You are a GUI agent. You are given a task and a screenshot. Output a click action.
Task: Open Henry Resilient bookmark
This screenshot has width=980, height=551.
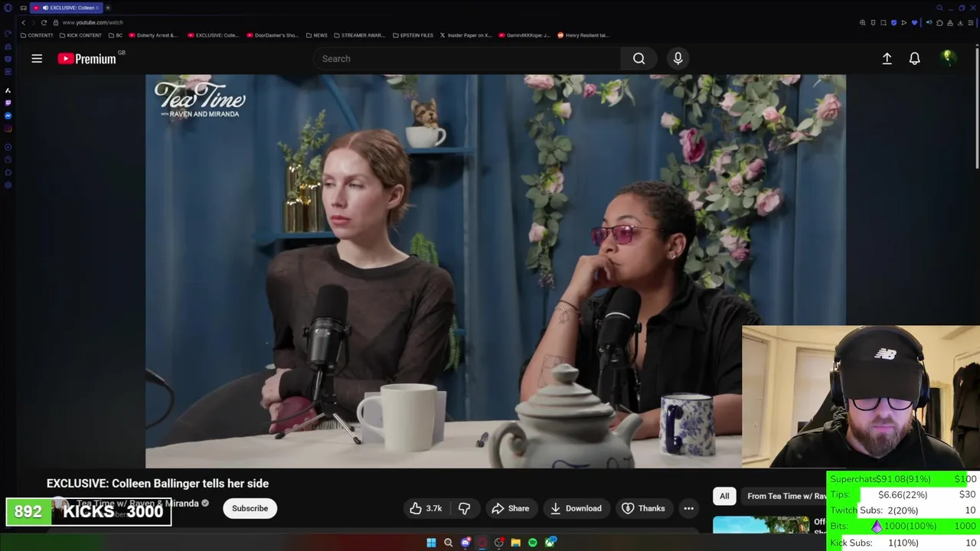point(583,35)
